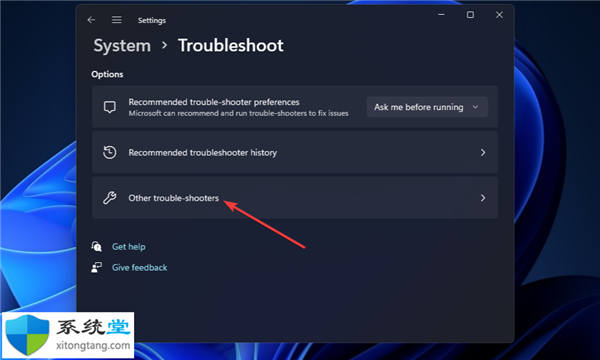The width and height of the screenshot is (600, 360).
Task: Open the hamburger navigation menu
Action: click(x=117, y=20)
